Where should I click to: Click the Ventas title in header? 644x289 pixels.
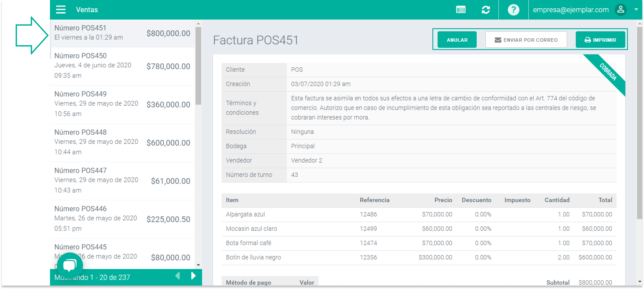coord(87,10)
